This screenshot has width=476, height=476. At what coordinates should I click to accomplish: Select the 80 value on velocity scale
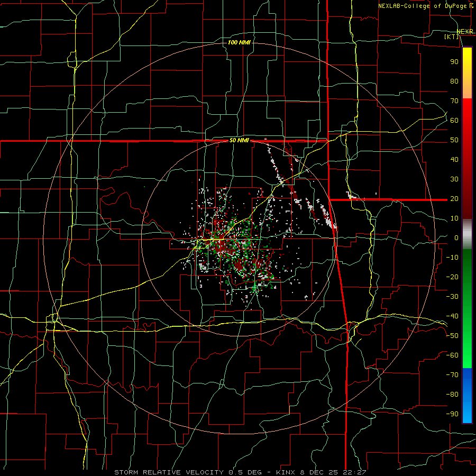point(454,81)
